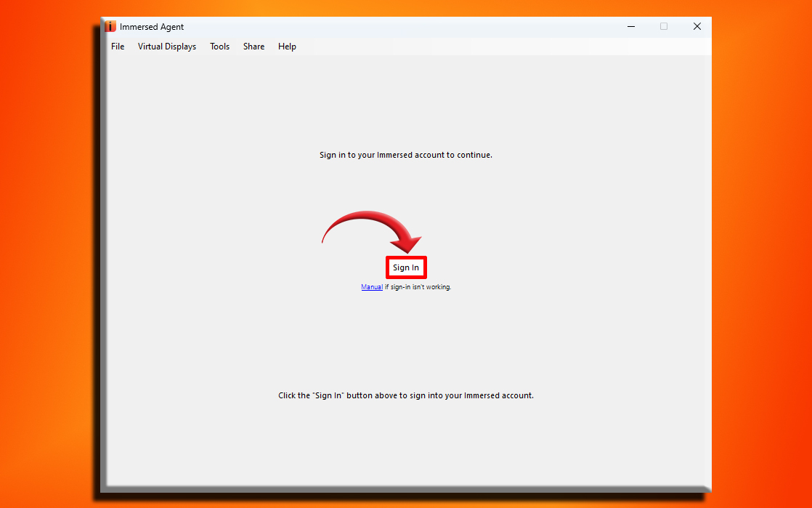The height and width of the screenshot is (508, 812).
Task: Expand the Tools menu
Action: 219,47
